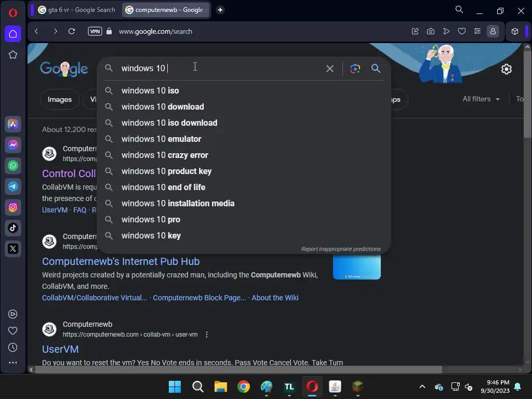This screenshot has width=532, height=399.
Task: Click the browser forward arrow
Action: 55,31
